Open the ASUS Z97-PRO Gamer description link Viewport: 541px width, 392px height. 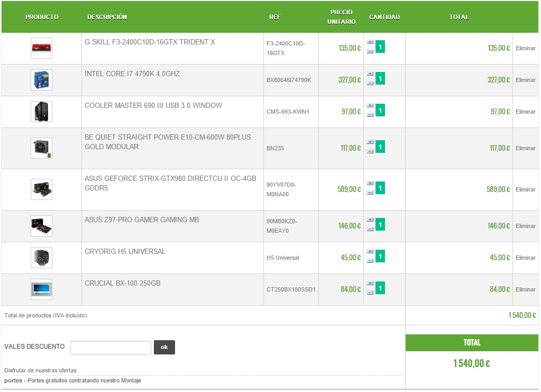tap(142, 220)
